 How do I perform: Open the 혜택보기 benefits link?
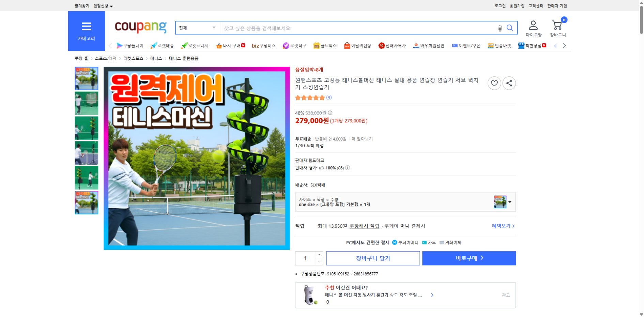[x=501, y=226]
